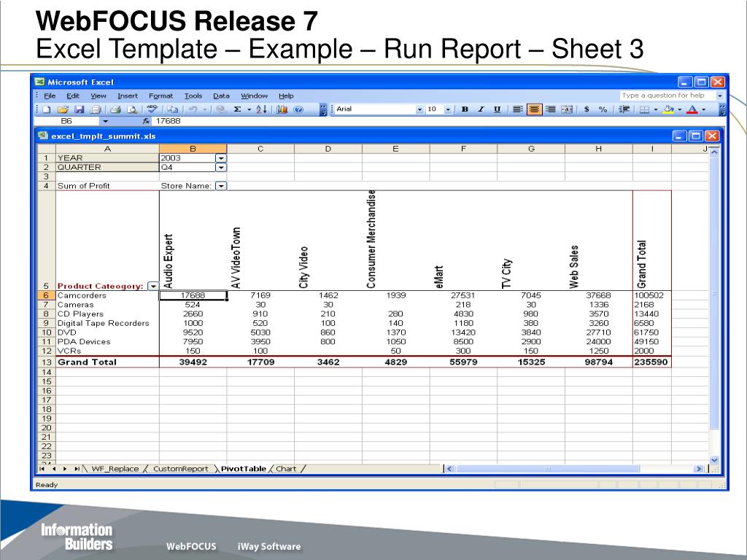Select the DVD Web Sales value 27710
The width and height of the screenshot is (747, 560).
(598, 332)
